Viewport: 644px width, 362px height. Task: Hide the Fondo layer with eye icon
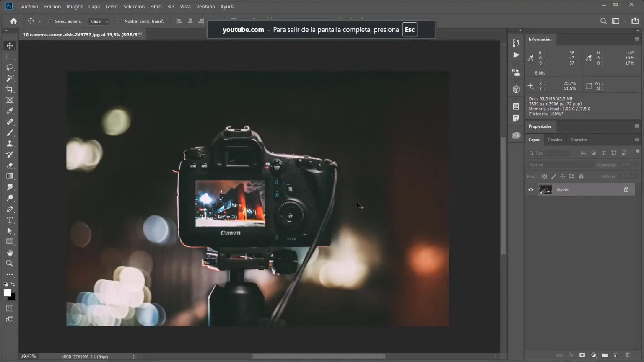coord(531,190)
